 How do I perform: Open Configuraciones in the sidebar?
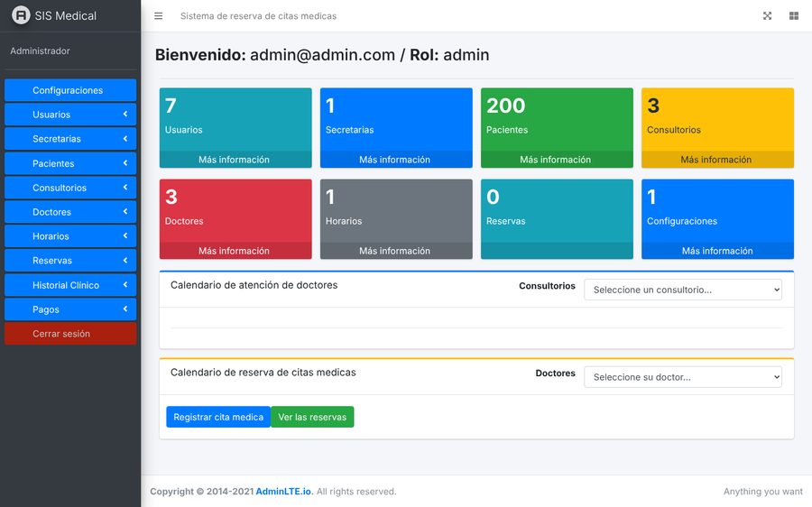click(x=70, y=90)
